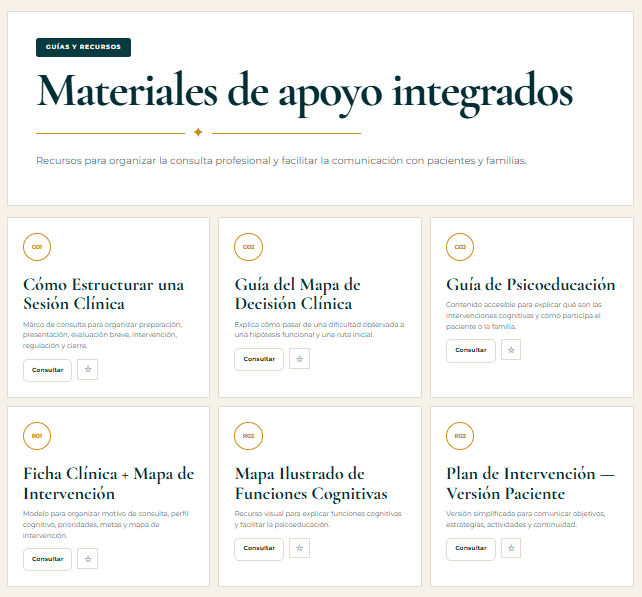Click description 'Recurso visual para explicar funciones cognitivas'
Viewport: 642px width, 597px height.
pos(318,519)
